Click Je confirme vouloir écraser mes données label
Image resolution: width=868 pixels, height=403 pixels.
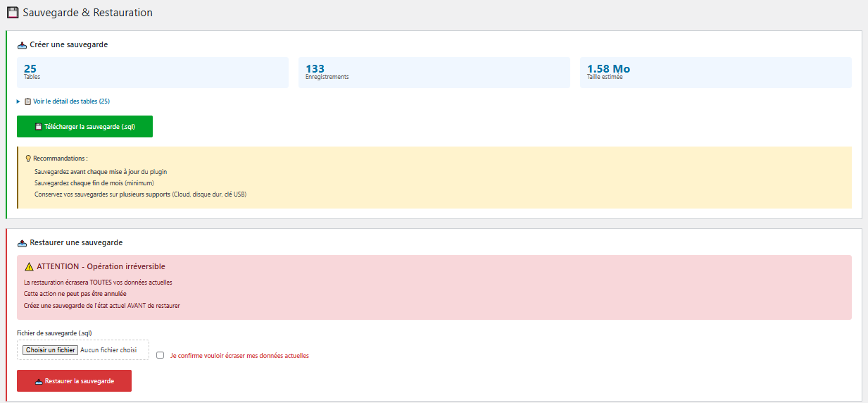[239, 356]
